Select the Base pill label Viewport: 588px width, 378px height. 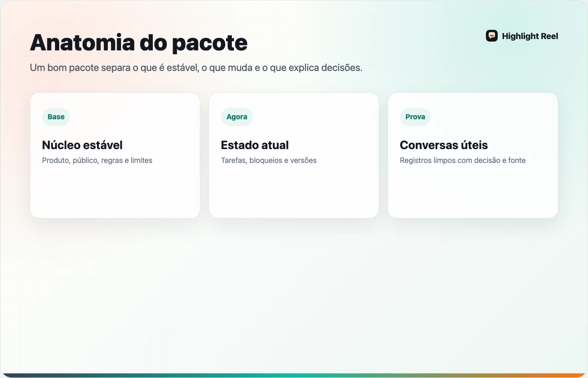(x=56, y=117)
